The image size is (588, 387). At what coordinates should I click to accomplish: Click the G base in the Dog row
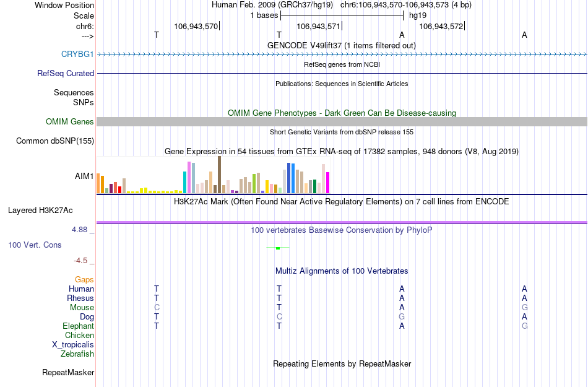tap(402, 317)
